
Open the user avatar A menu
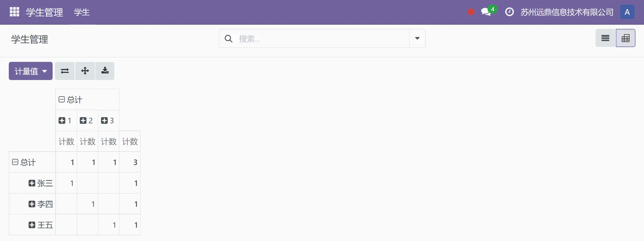coord(627,12)
